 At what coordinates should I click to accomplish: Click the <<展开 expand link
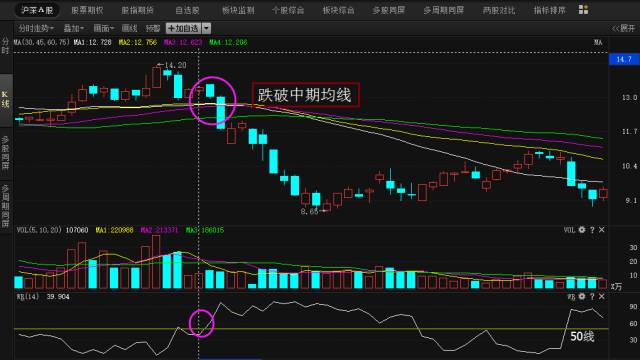[x=624, y=28]
